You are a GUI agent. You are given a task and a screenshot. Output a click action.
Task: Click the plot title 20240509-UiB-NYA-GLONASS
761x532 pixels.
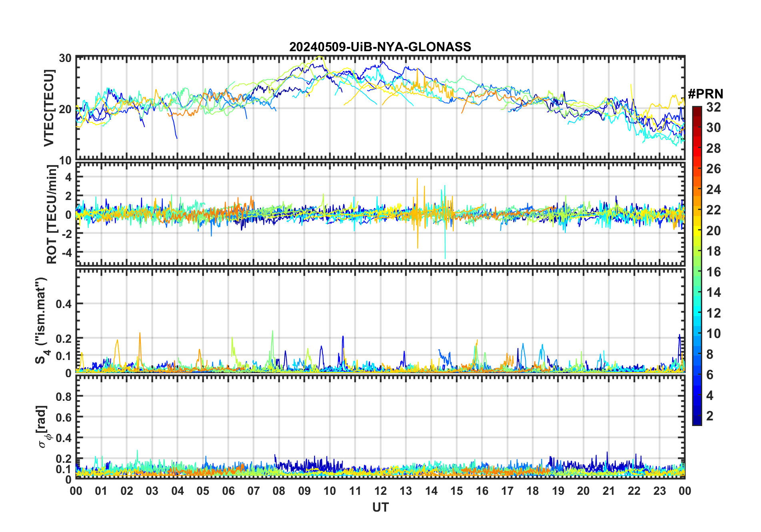click(x=380, y=47)
